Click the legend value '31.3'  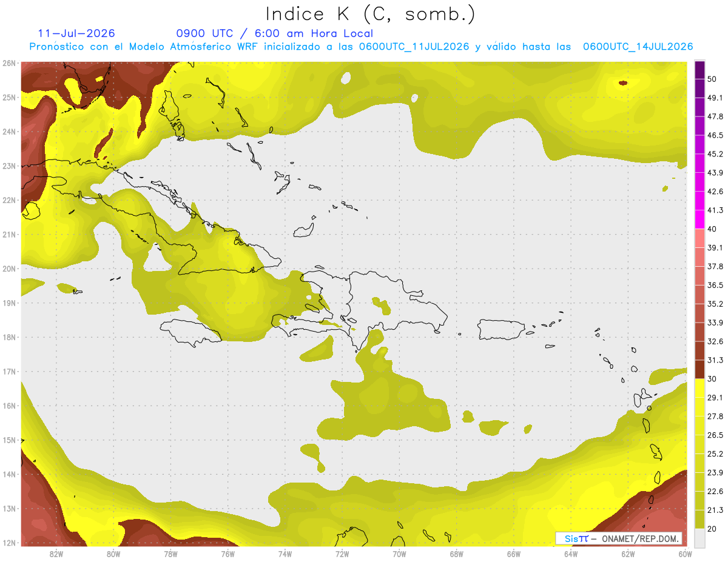(x=715, y=360)
